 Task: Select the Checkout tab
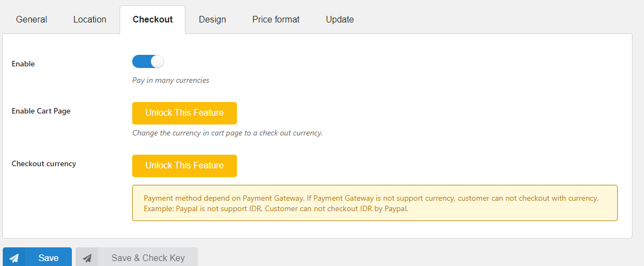(x=153, y=19)
